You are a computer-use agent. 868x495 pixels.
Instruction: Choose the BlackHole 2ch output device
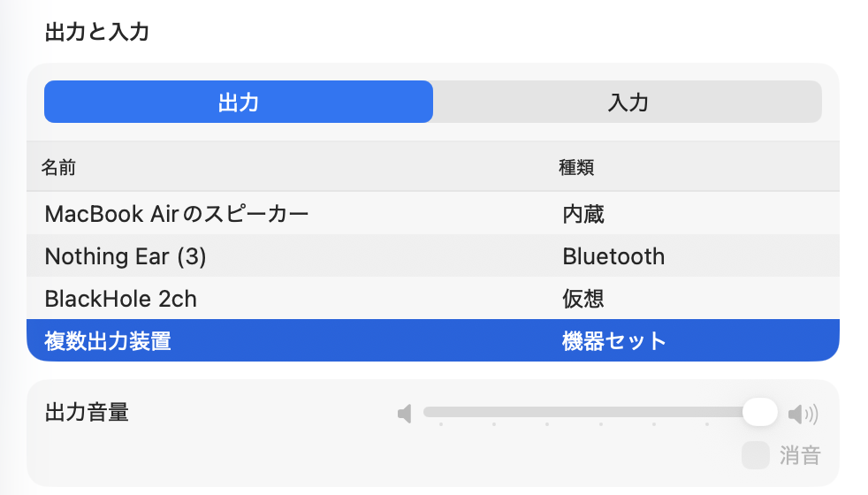(121, 299)
